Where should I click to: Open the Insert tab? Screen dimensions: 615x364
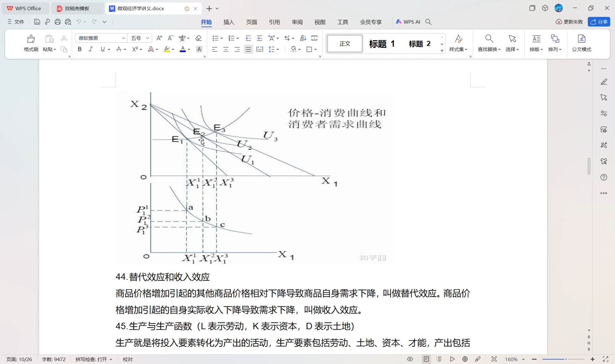(229, 22)
